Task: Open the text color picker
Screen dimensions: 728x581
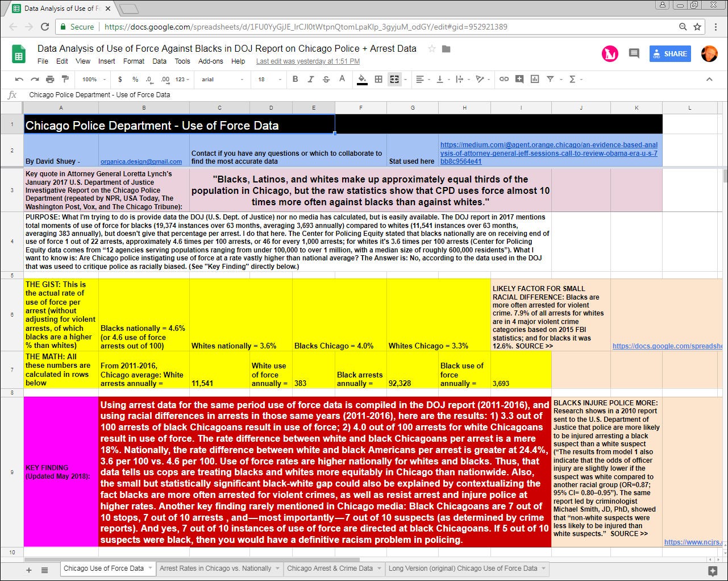Action: [x=342, y=79]
